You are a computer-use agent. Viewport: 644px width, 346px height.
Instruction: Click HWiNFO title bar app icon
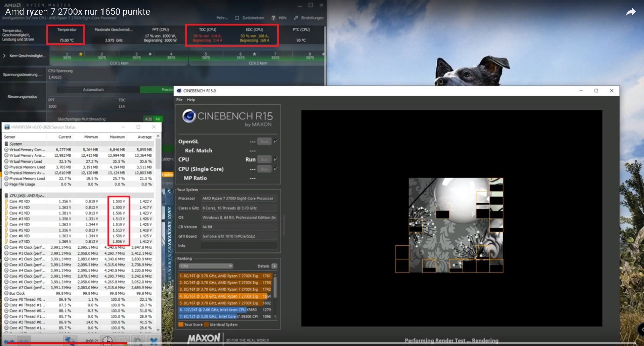(x=7, y=127)
